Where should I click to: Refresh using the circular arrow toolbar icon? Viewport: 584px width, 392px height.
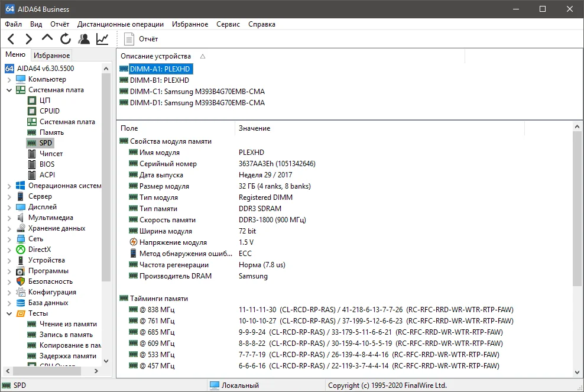coord(66,39)
